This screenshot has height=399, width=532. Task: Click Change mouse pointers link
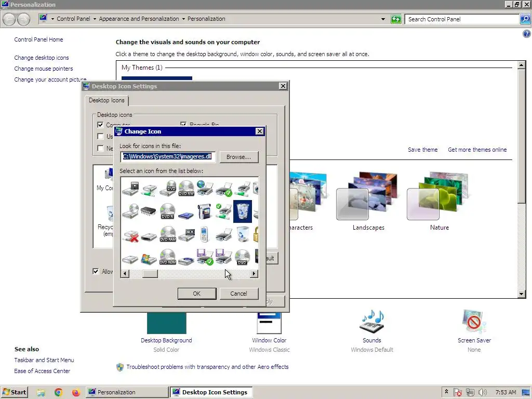[x=44, y=69]
